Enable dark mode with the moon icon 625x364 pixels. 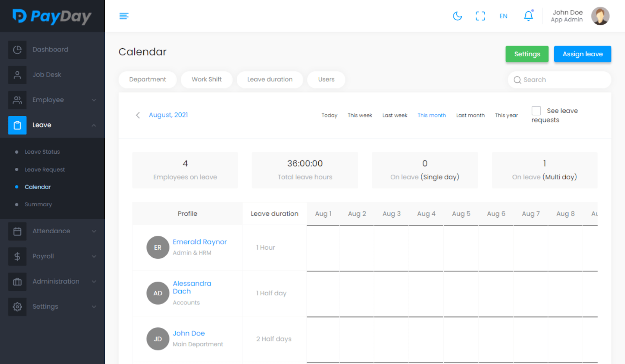457,16
